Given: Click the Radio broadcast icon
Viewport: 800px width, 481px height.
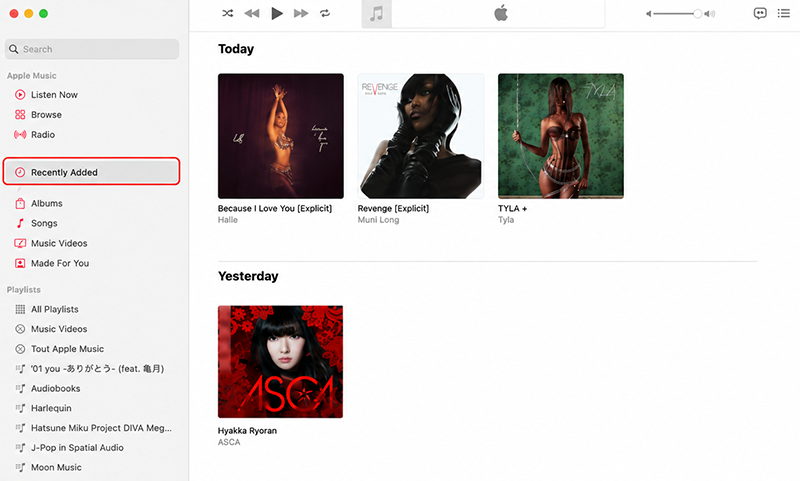Looking at the screenshot, I should pyautogui.click(x=20, y=134).
